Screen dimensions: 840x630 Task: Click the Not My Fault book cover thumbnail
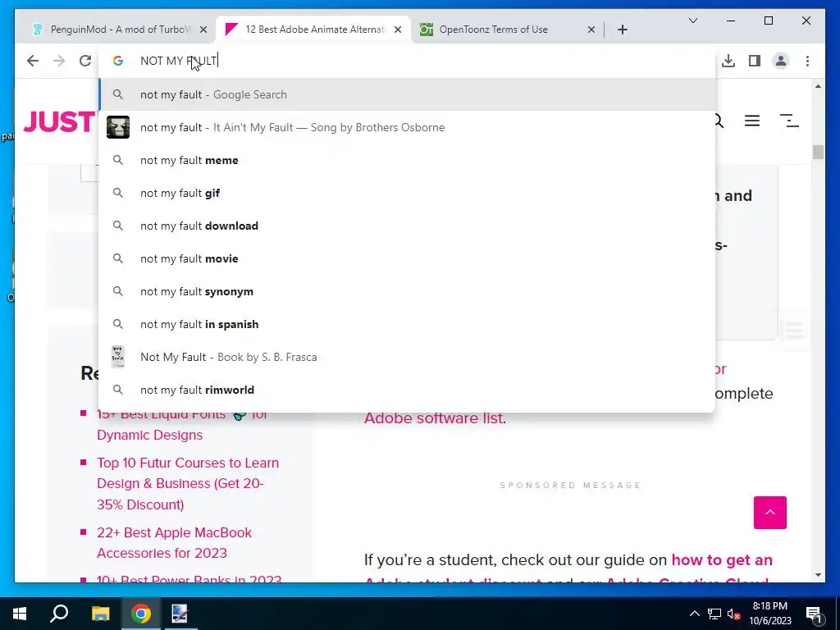click(x=118, y=357)
